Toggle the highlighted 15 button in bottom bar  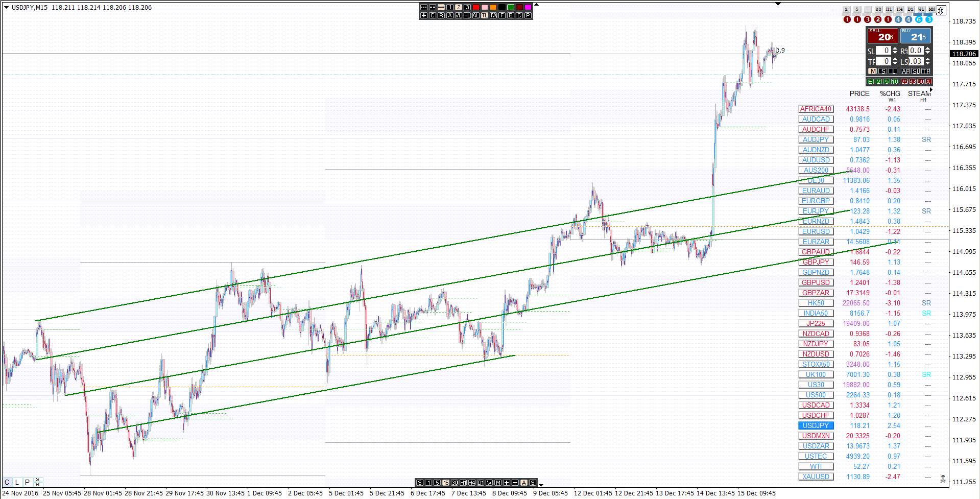pos(446,483)
